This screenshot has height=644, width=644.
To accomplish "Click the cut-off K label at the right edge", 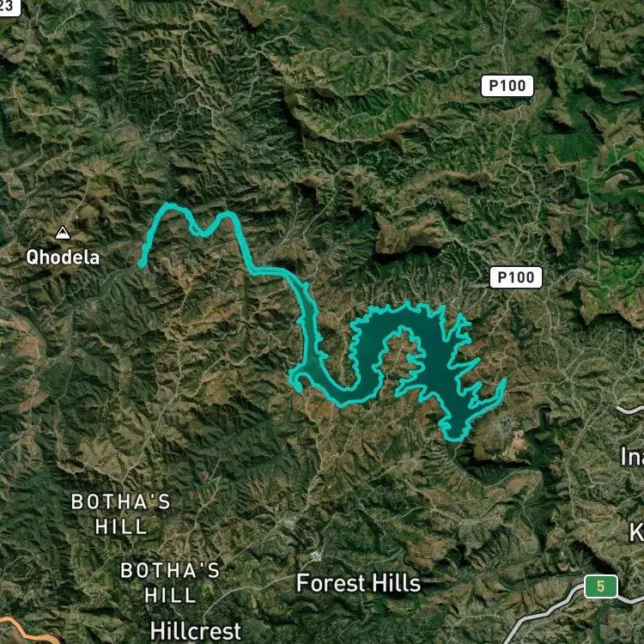I will point(637,533).
